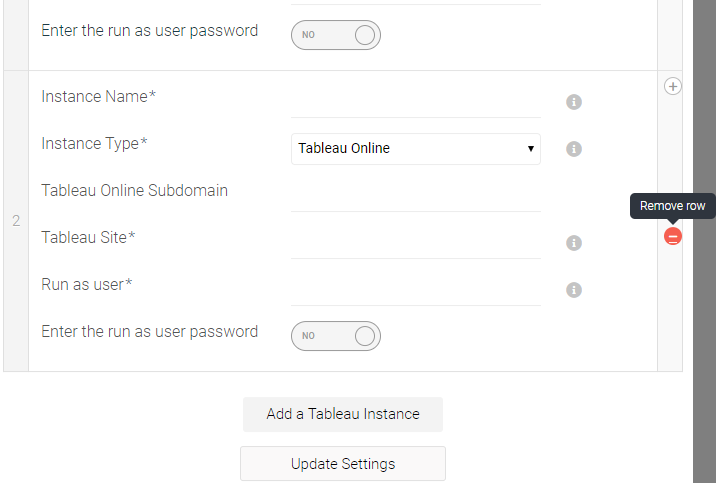
Task: View the info icon for Run as user
Action: (574, 290)
